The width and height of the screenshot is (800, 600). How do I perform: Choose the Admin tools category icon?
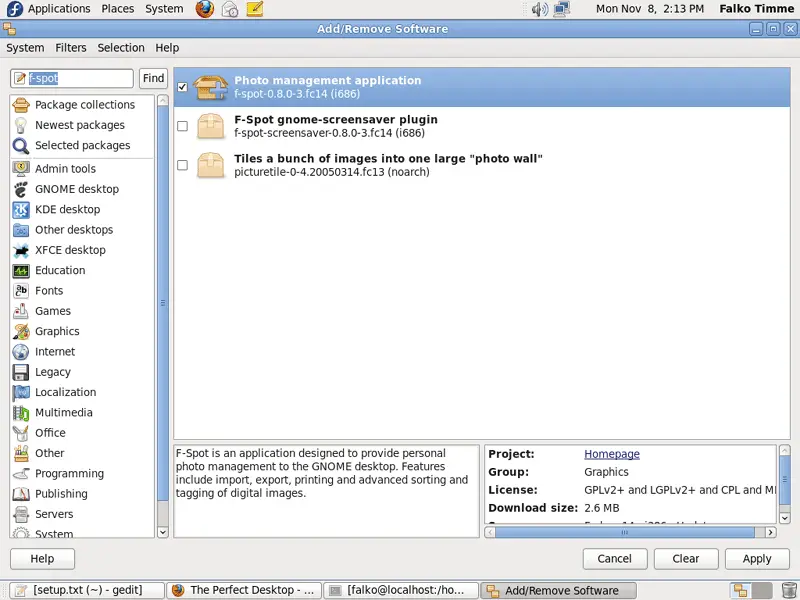(x=21, y=169)
